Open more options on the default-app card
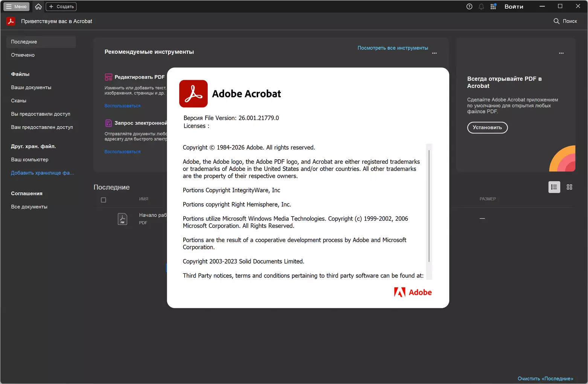588x384 pixels. point(561,53)
